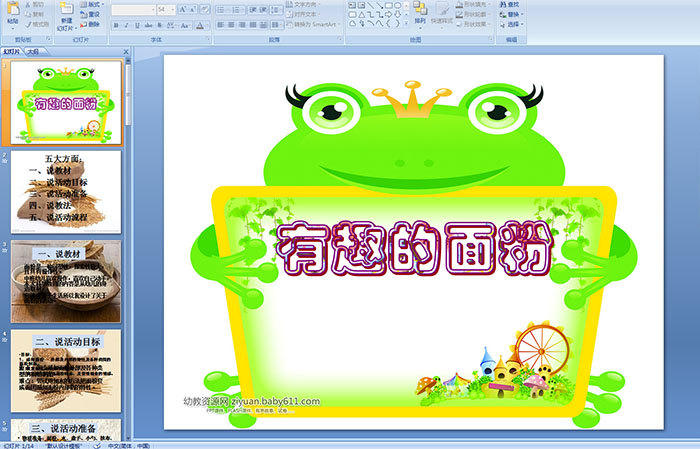The width and height of the screenshot is (700, 449).
Task: Open Shape Outline (形状轮廓) menu
Action: (x=473, y=14)
